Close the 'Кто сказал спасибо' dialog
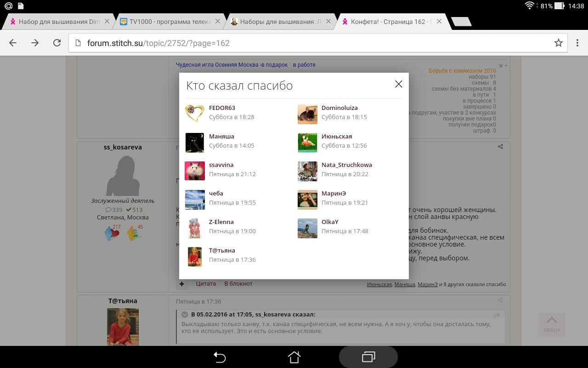 (398, 84)
